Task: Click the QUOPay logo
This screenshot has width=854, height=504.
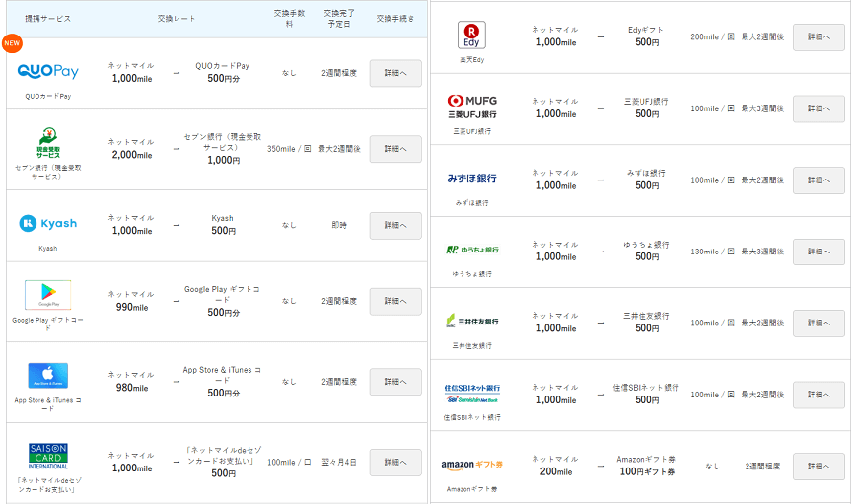Action: point(48,71)
